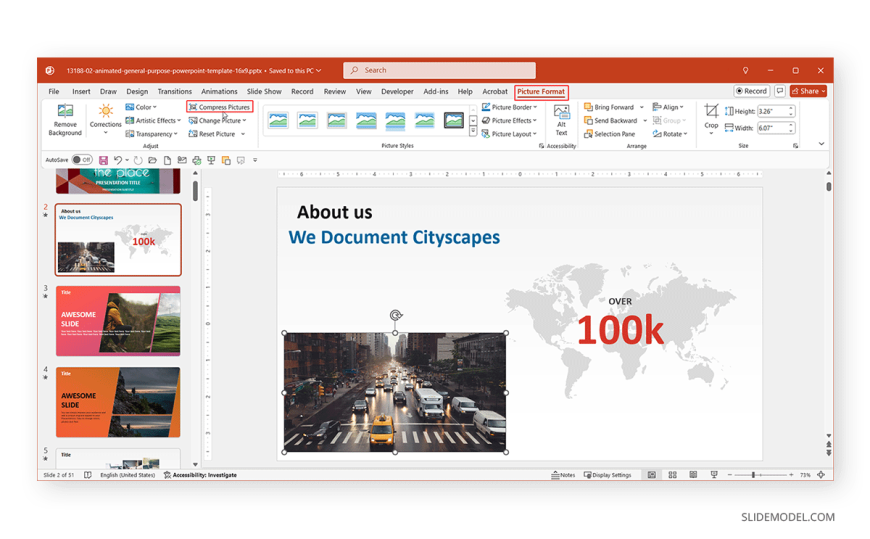870x539 pixels.
Task: Click Compress Pictures in the Adjust group
Action: [x=220, y=107]
